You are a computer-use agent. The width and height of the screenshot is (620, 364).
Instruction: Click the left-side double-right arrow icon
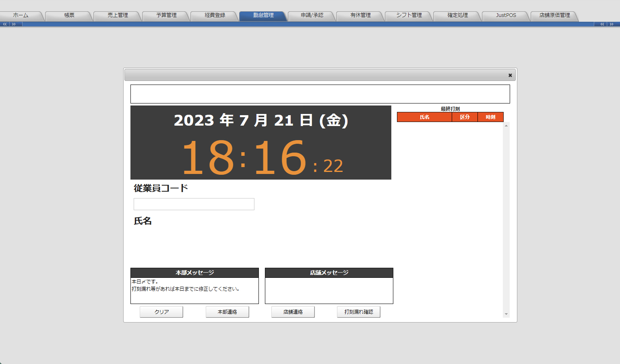pos(14,24)
